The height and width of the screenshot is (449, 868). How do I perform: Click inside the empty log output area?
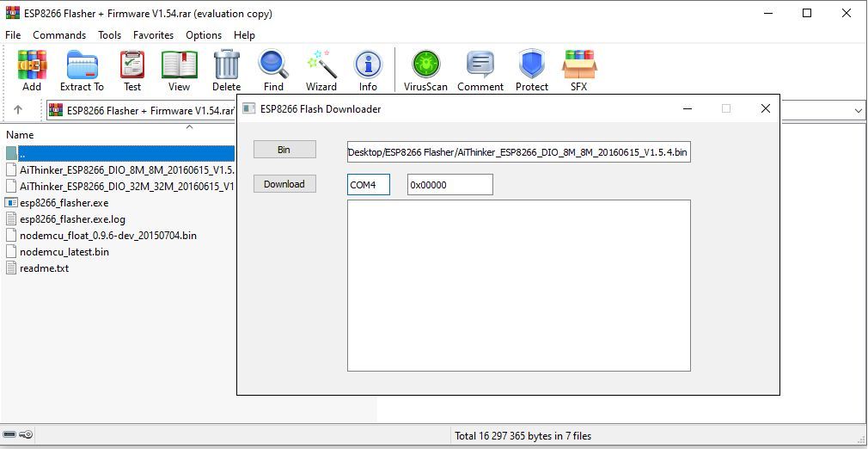[x=519, y=286]
